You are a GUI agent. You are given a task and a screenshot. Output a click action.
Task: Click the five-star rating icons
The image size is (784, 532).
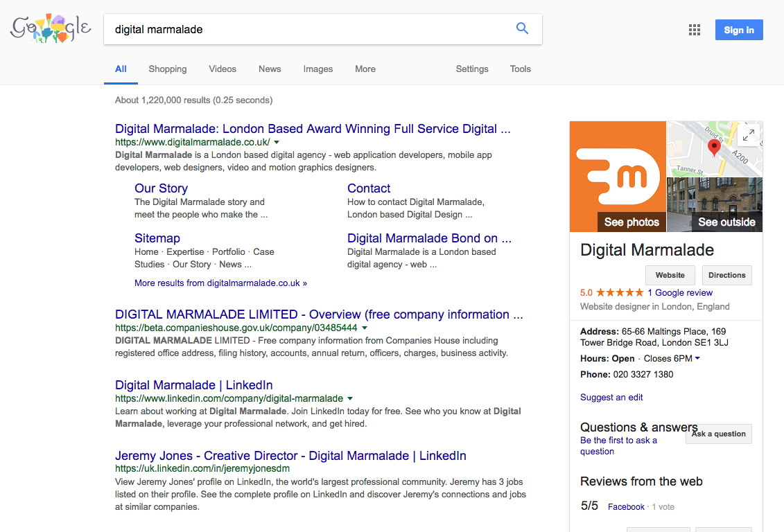[x=620, y=293]
